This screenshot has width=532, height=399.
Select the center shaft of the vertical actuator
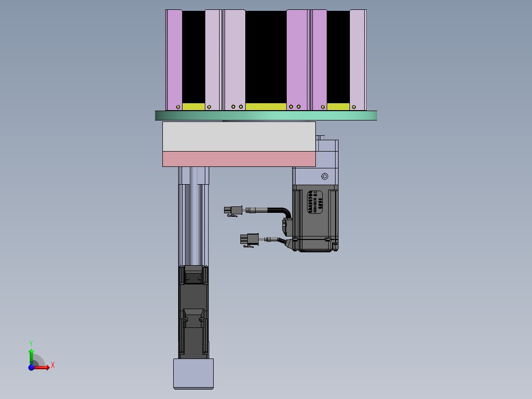click(193, 216)
